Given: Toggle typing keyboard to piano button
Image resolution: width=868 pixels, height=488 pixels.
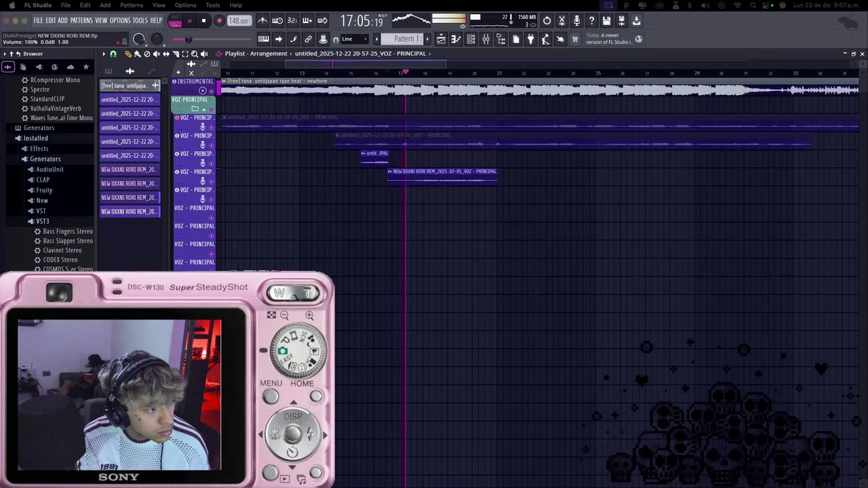Looking at the screenshot, I should pos(263,39).
